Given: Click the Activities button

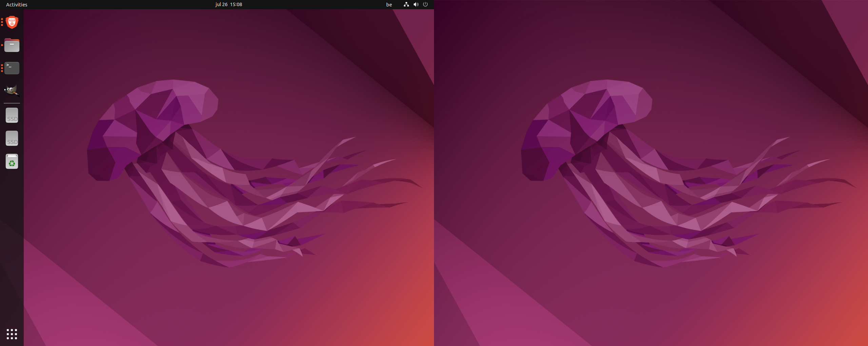Looking at the screenshot, I should coord(17,4).
